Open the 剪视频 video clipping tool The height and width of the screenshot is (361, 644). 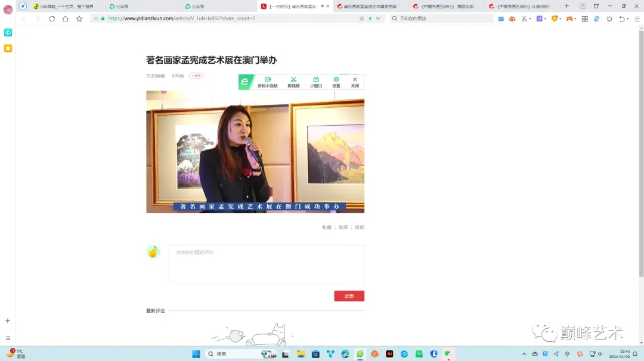coord(293,82)
